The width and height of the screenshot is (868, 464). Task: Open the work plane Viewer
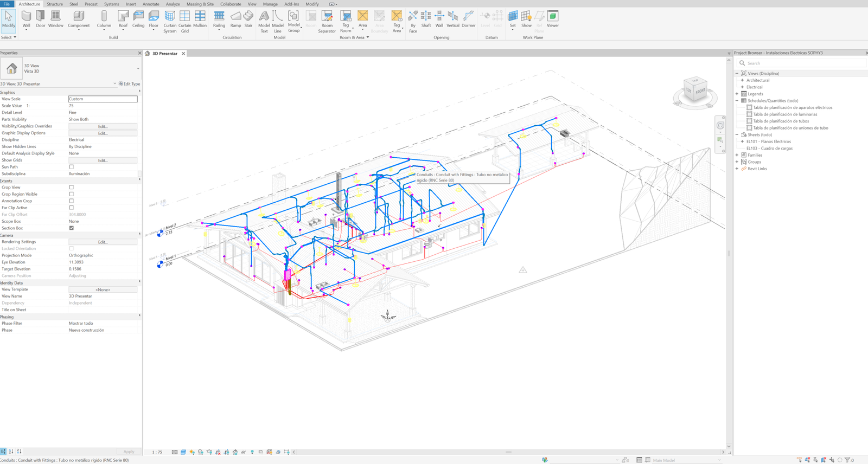tap(552, 20)
